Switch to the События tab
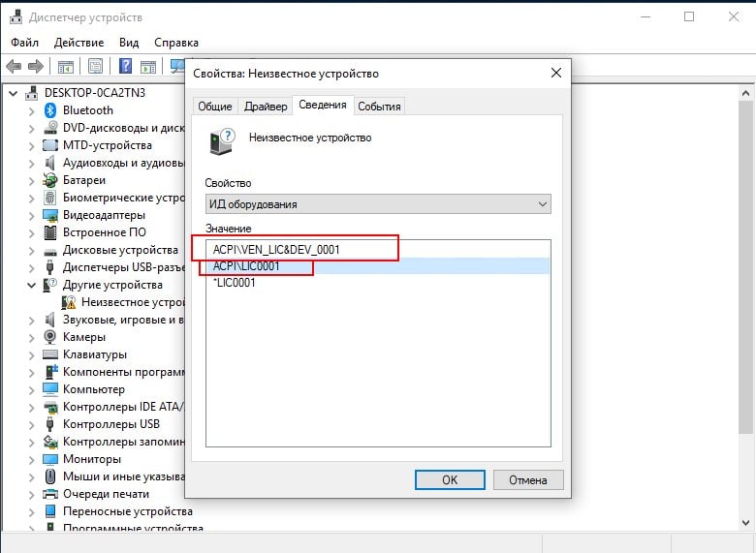The height and width of the screenshot is (553, 756). point(379,107)
